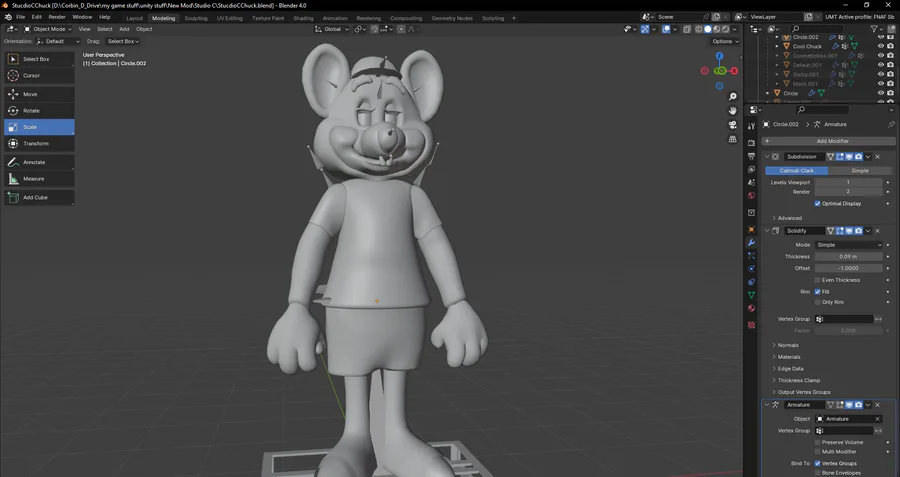Open the Particles properties tab icon
The image size is (900, 477).
(751, 255)
